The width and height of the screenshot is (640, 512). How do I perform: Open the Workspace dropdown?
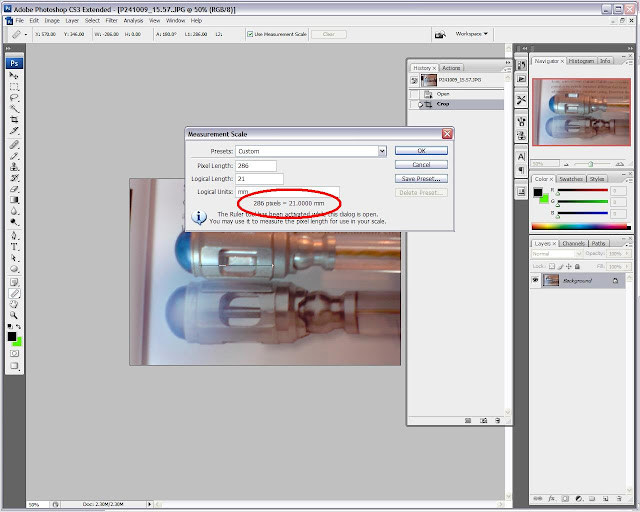pos(471,34)
